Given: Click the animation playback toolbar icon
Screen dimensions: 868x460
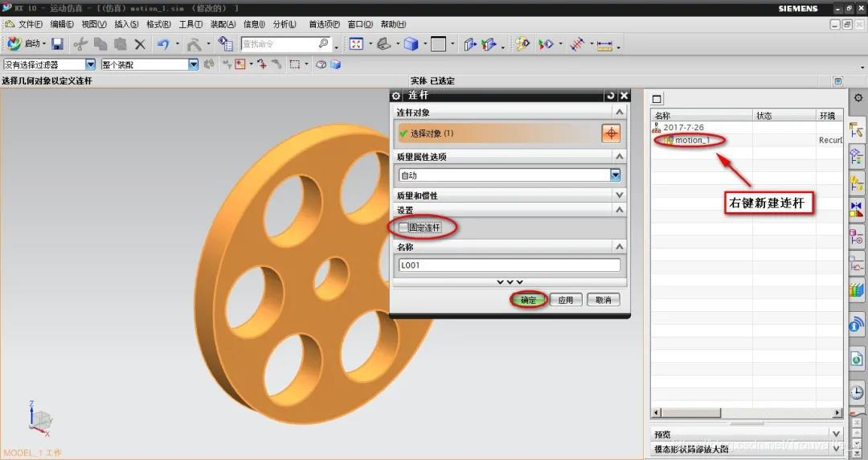Looking at the screenshot, I should (x=545, y=43).
